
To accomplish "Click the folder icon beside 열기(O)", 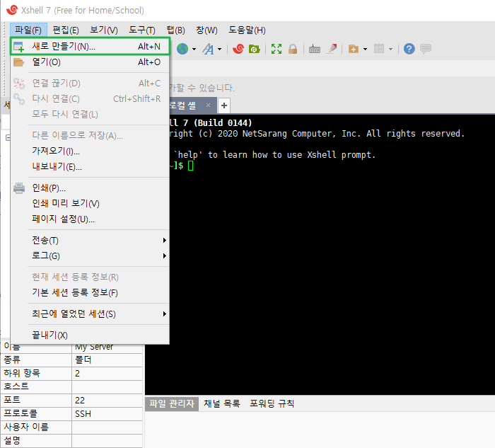I will [x=19, y=62].
